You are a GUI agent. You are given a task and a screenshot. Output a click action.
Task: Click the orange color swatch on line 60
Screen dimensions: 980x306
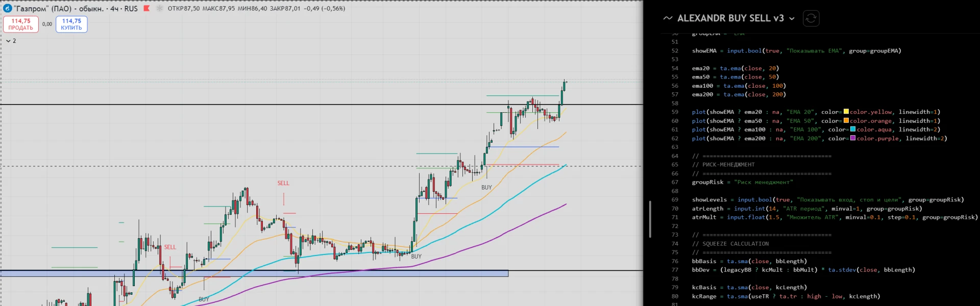click(x=846, y=121)
